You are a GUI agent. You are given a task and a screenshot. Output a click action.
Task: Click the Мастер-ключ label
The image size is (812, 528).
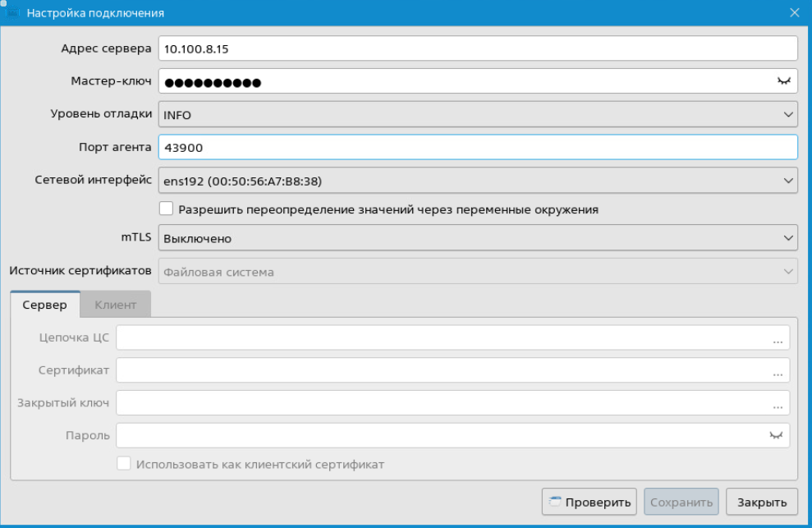pyautogui.click(x=111, y=81)
